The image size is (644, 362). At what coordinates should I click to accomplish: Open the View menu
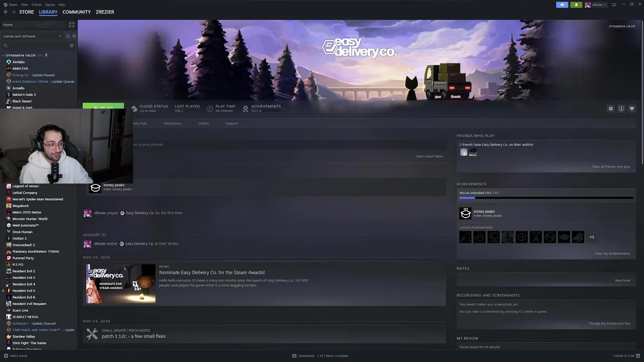click(24, 5)
